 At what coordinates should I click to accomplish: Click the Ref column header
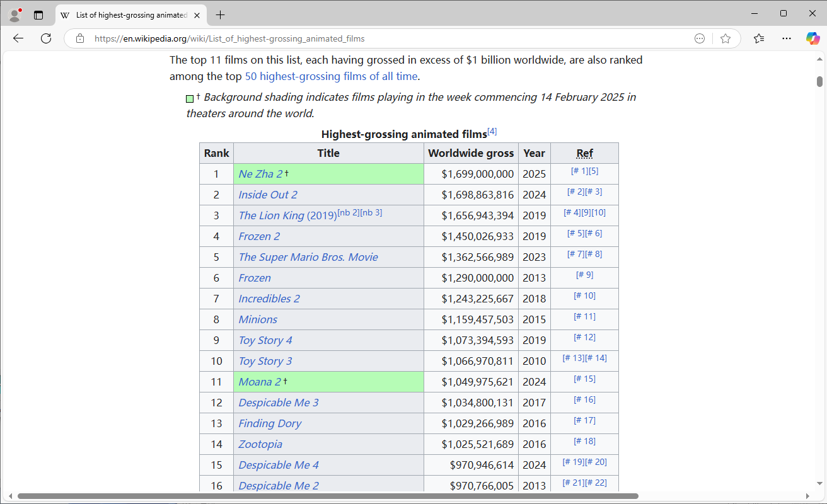pos(584,153)
